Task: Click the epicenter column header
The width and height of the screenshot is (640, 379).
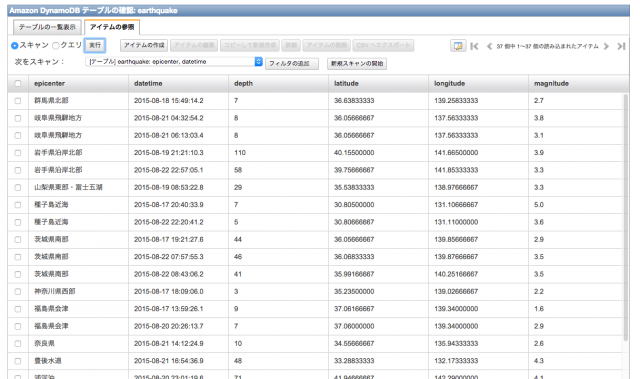Action: [78, 83]
